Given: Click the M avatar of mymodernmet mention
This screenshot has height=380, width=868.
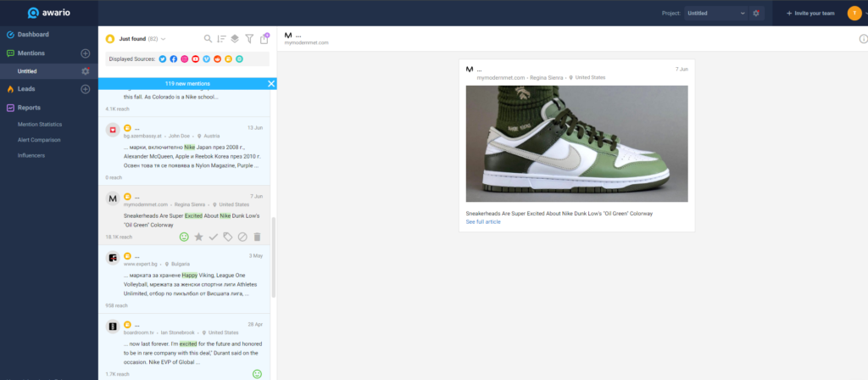Looking at the screenshot, I should [113, 198].
